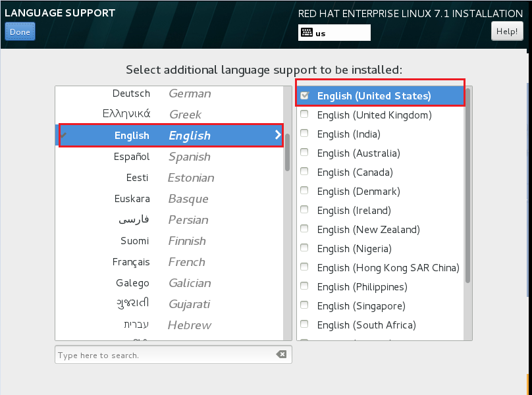Click the keyboard layout icon
This screenshot has height=395, width=532.
[307, 32]
